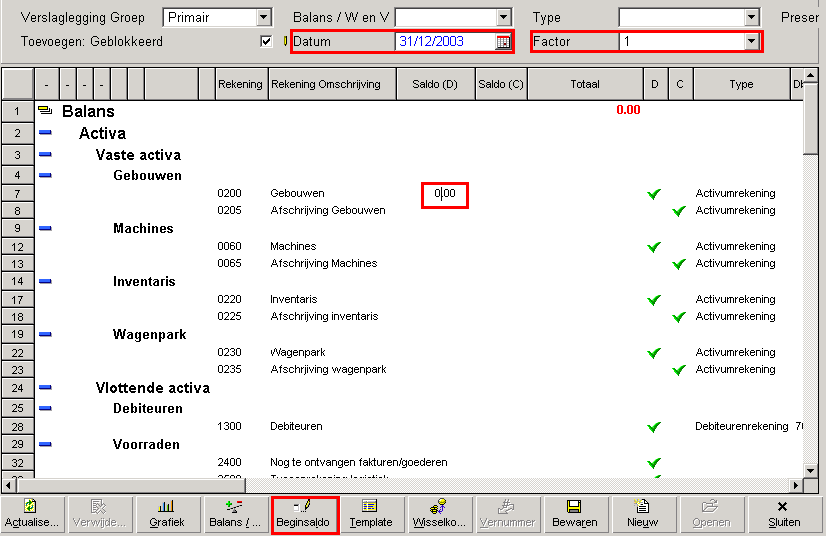Click the Saldo (D) column header
This screenshot has width=826, height=536.
click(435, 84)
